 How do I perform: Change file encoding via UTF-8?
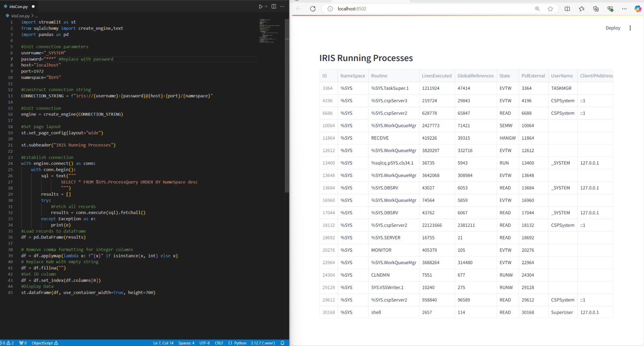(x=204, y=343)
